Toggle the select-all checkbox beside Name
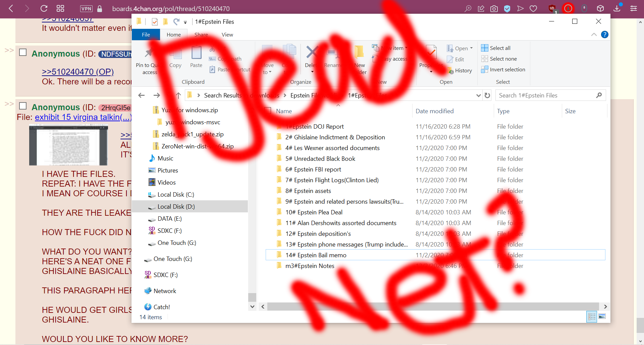Screen dimensions: 644x345 click(x=268, y=111)
